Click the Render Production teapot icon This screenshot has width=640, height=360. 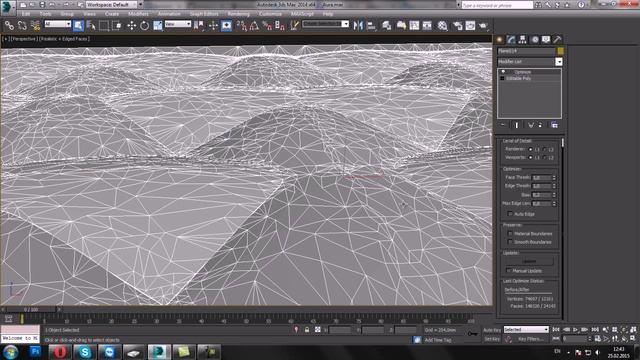coord(484,26)
